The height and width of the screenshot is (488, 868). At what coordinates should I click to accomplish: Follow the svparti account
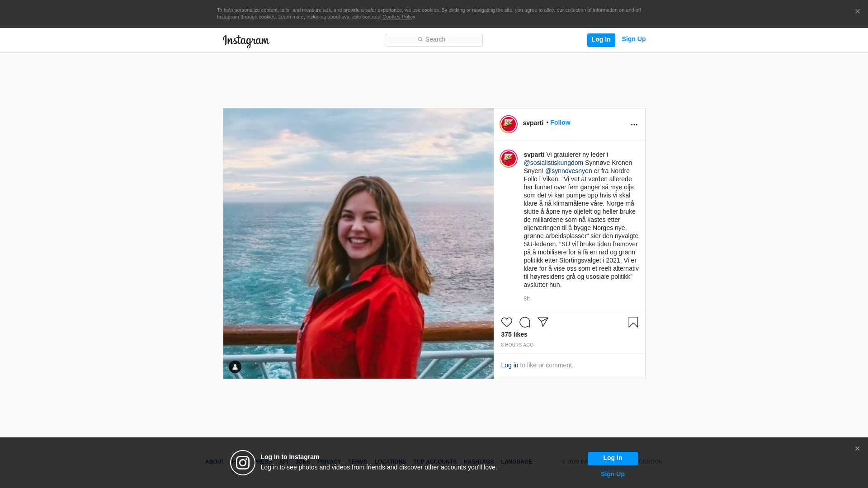[560, 122]
